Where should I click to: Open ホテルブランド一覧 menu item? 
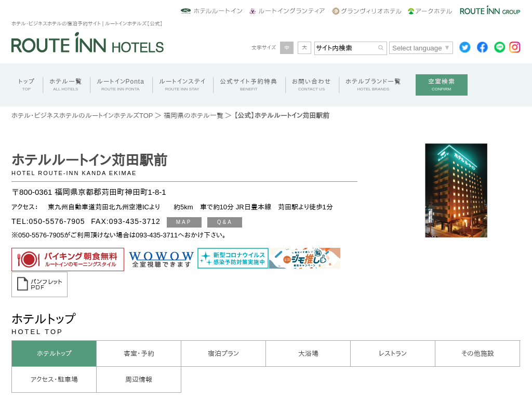pos(373,85)
